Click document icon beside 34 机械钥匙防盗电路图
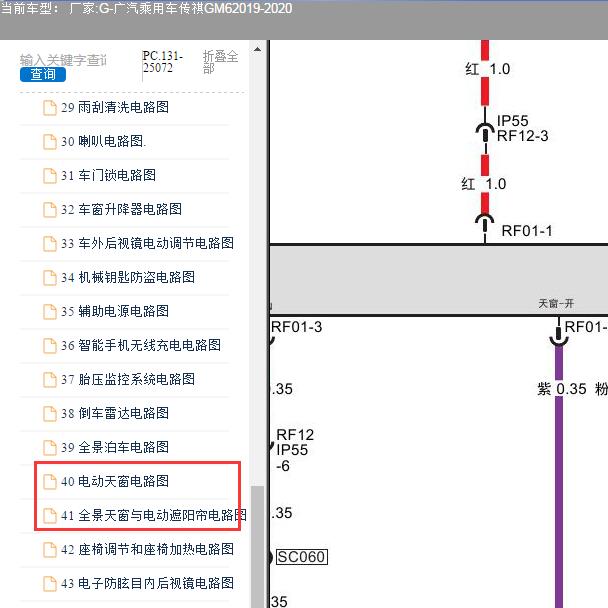Image resolution: width=608 pixels, height=608 pixels. coord(50,278)
